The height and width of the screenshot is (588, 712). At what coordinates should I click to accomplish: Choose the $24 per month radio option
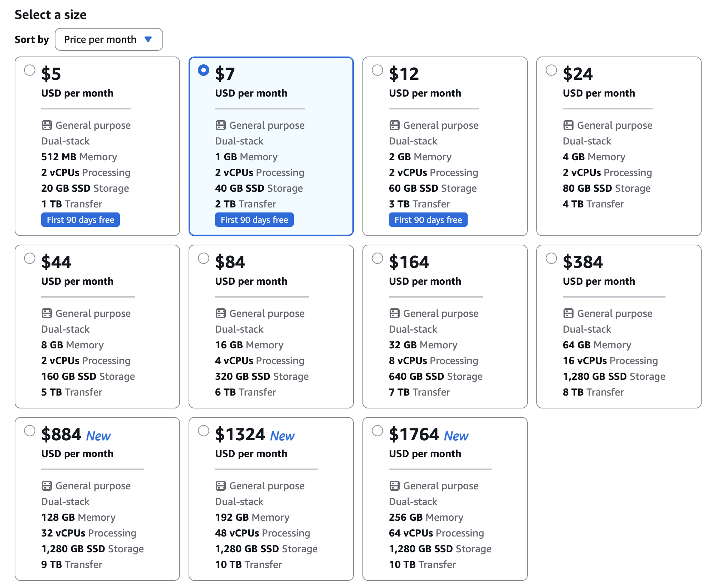(551, 70)
